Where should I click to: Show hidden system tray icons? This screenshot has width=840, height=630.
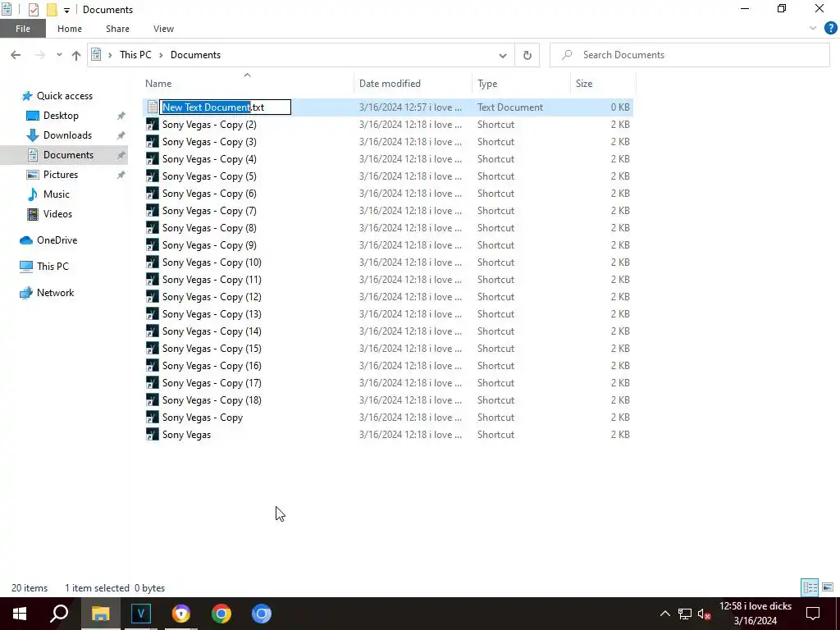tap(664, 614)
